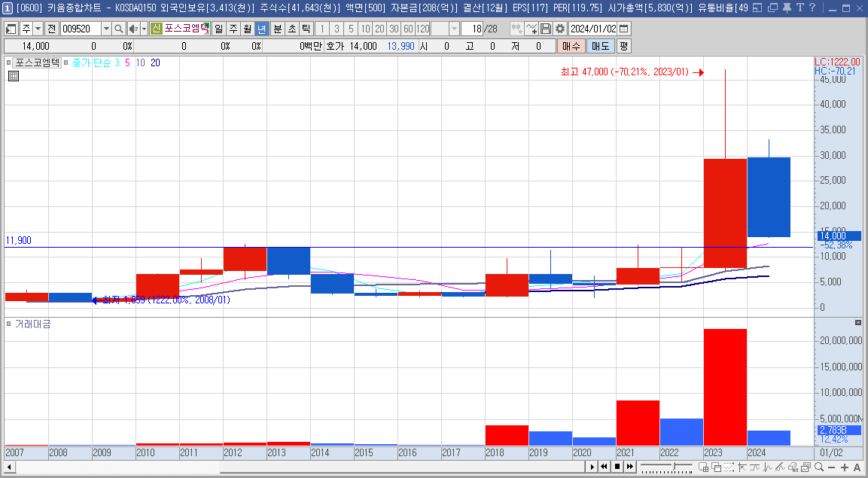The image size is (868, 478).
Task: Choose interval 3 button
Action: [337, 29]
